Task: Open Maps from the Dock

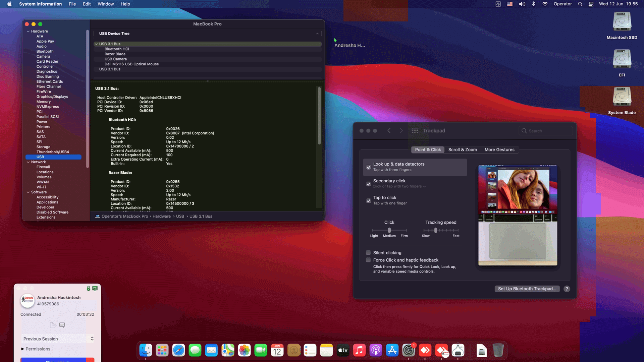Action: [228, 351]
